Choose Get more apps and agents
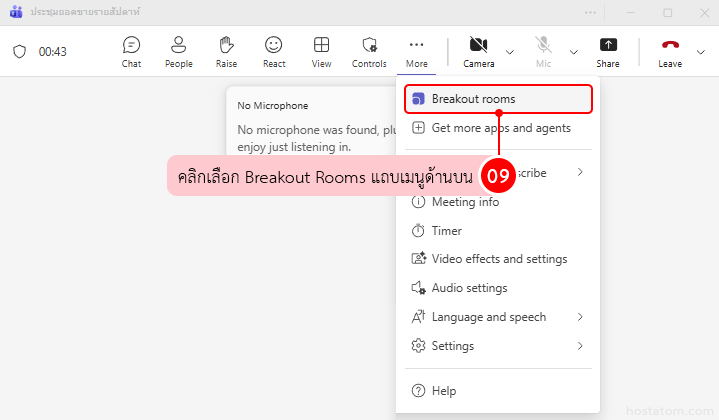Image resolution: width=719 pixels, height=420 pixels. pyautogui.click(x=498, y=128)
